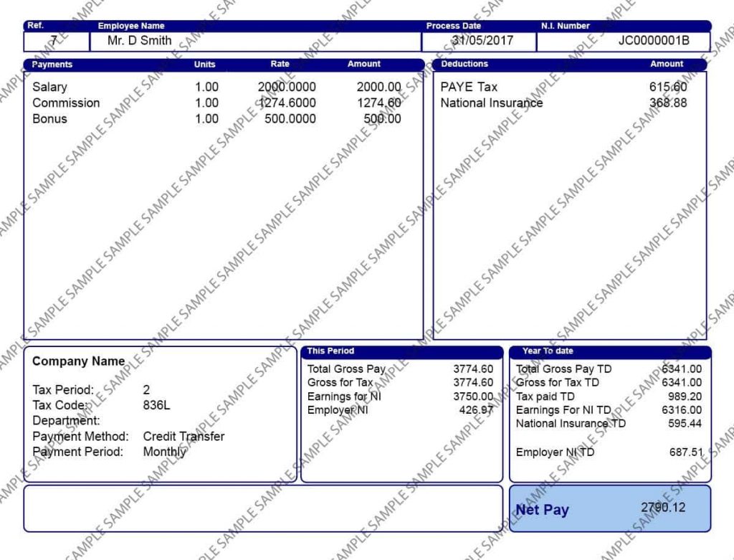Select tax code 836L

(157, 406)
